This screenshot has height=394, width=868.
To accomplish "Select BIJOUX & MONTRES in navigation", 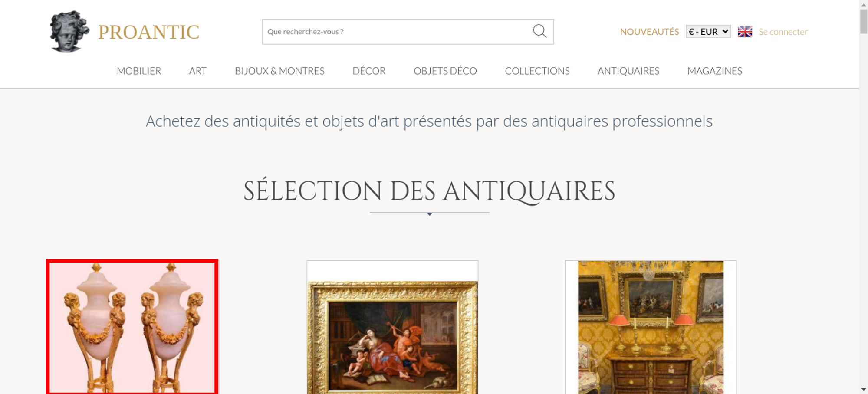I will [279, 71].
